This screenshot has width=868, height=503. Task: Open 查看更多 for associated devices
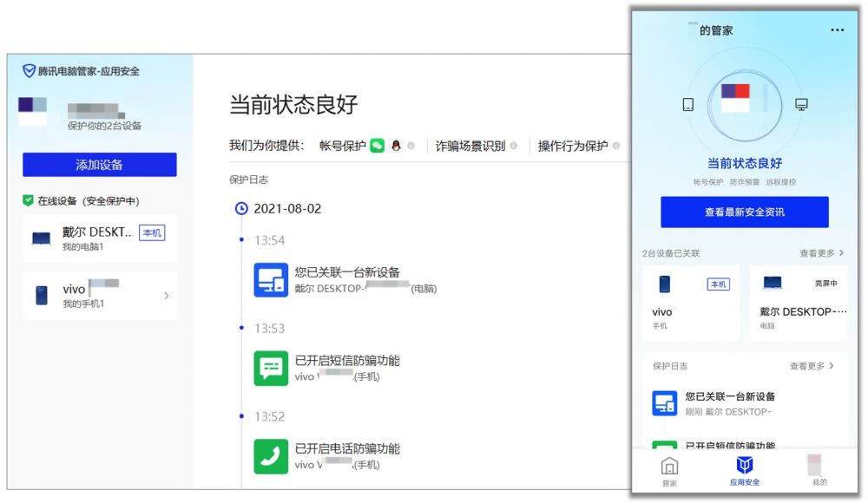click(x=821, y=253)
